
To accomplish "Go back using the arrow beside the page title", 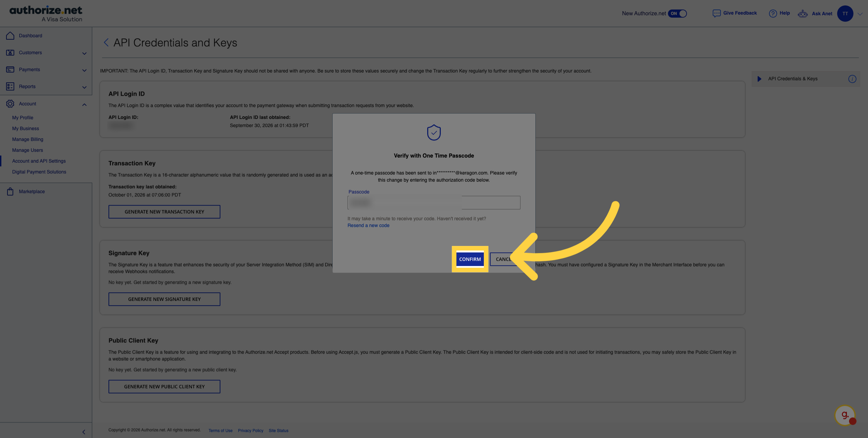I will click(106, 42).
